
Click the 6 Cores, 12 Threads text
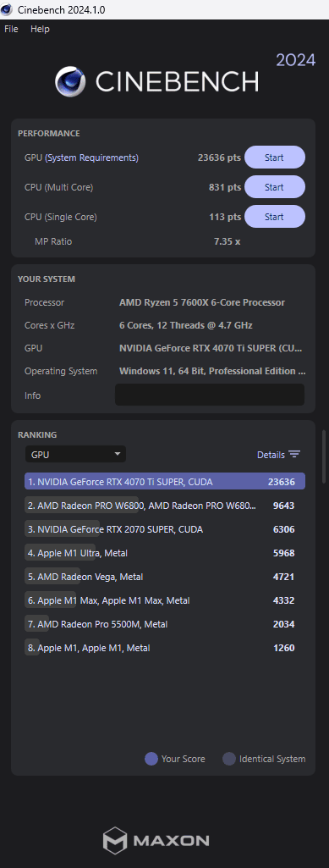[x=186, y=325]
